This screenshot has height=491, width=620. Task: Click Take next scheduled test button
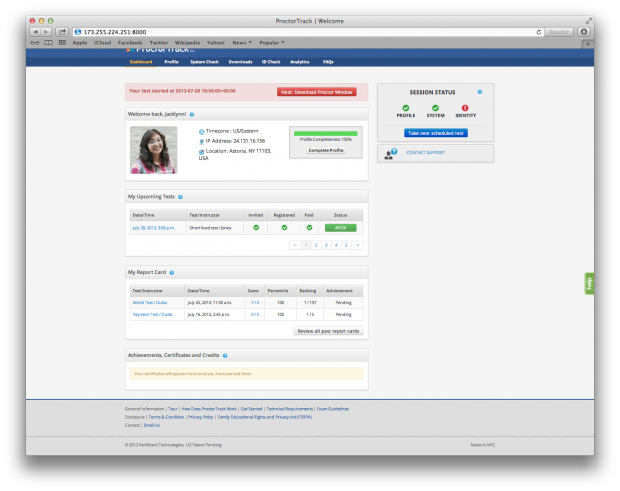point(435,132)
